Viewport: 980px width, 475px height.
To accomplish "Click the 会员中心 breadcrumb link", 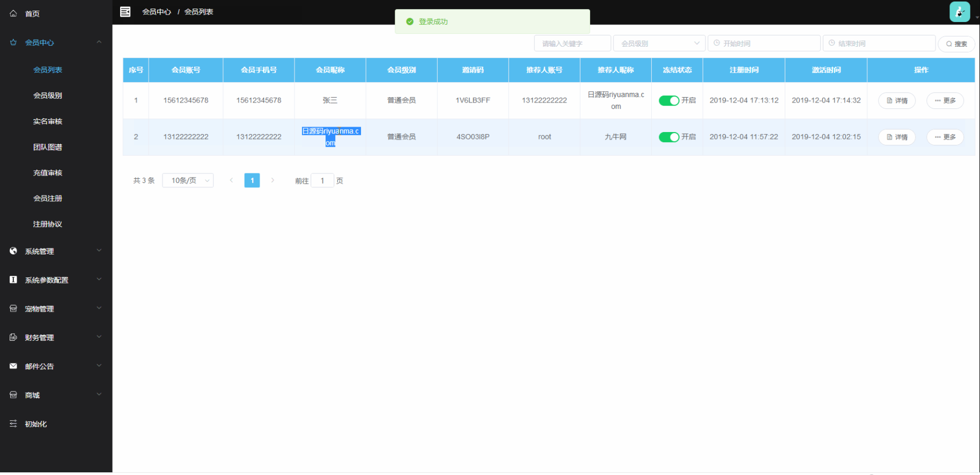I will (x=157, y=12).
